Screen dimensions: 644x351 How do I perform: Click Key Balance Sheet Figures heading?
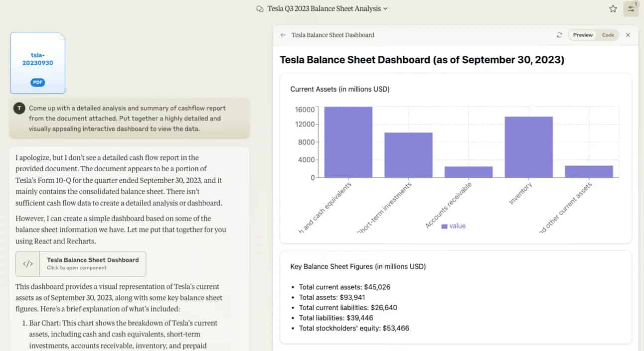358,266
